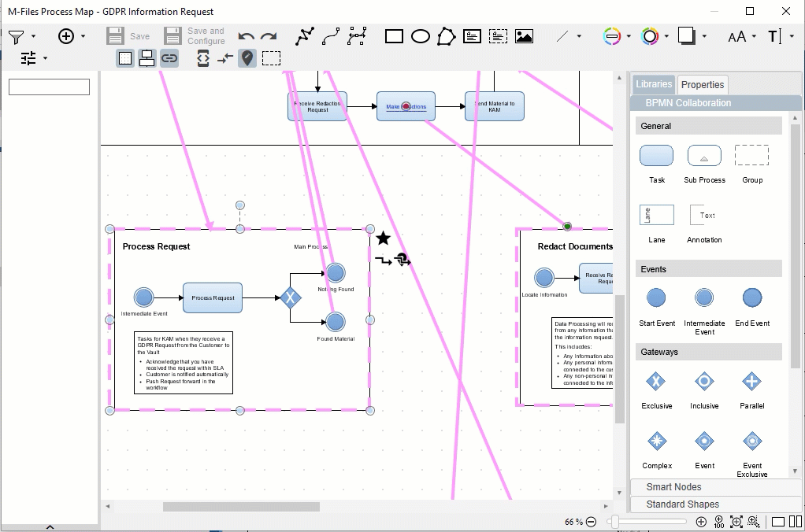This screenshot has height=532, width=805.
Task: Click the undo arrow
Action: [x=247, y=37]
